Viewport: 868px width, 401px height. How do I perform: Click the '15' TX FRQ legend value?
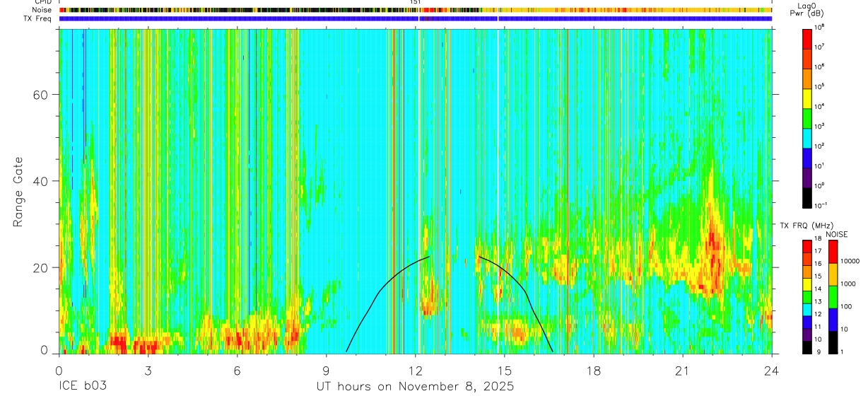tap(818, 277)
